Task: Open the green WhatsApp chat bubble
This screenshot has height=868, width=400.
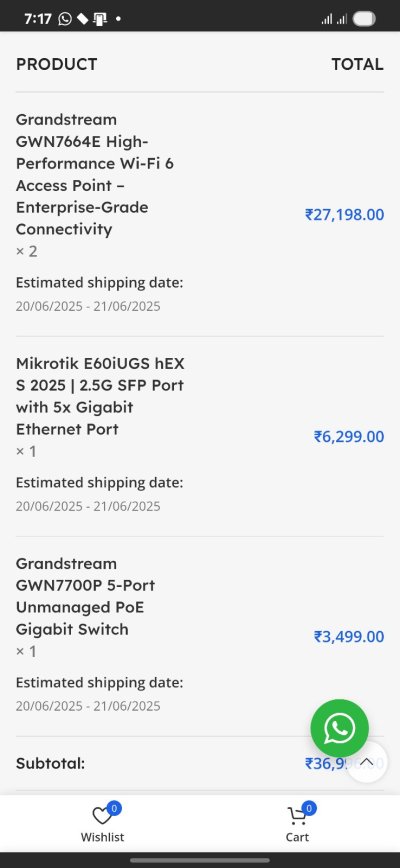Action: (339, 728)
